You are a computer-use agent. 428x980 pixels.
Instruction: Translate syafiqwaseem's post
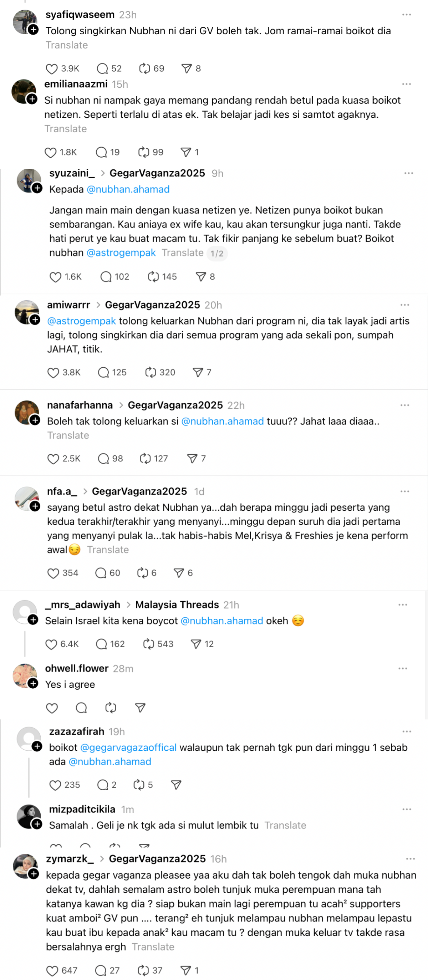[67, 45]
